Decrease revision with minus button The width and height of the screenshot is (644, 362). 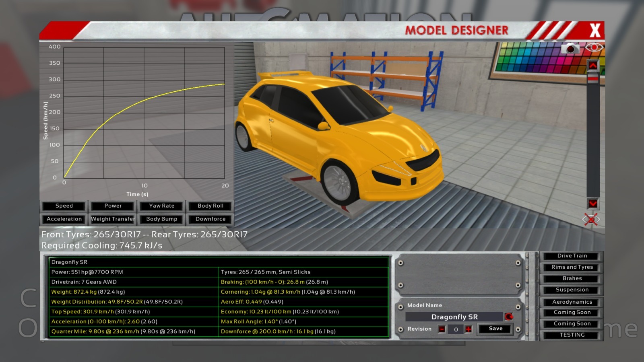(x=442, y=329)
